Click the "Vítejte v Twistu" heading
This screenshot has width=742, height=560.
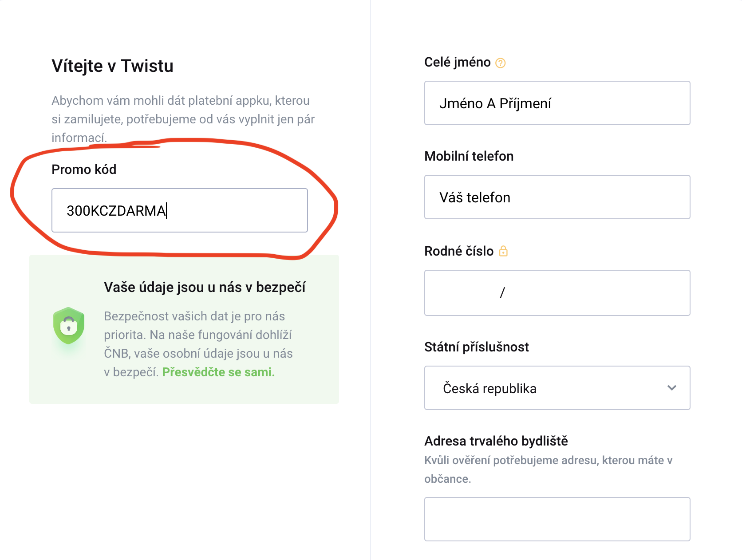pyautogui.click(x=112, y=66)
